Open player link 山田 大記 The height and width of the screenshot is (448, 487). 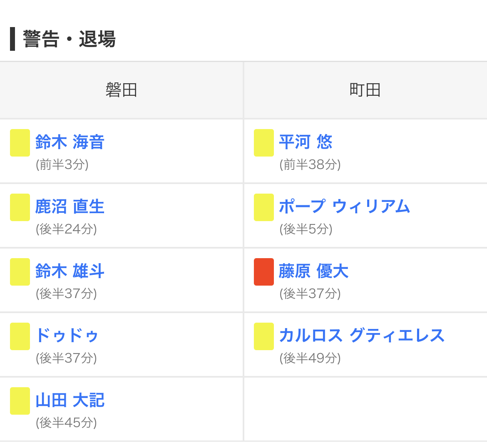pyautogui.click(x=70, y=400)
